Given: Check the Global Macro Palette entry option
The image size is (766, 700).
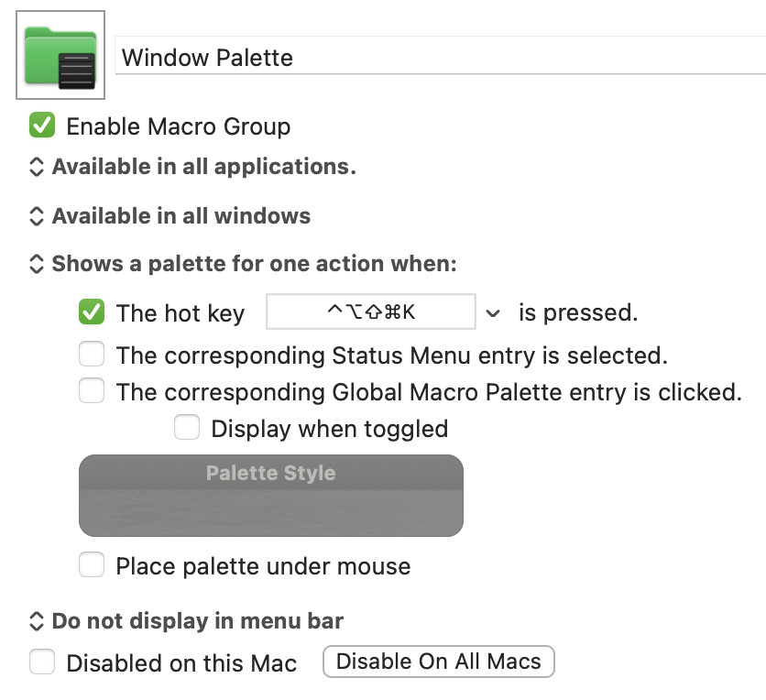Looking at the screenshot, I should tap(92, 392).
